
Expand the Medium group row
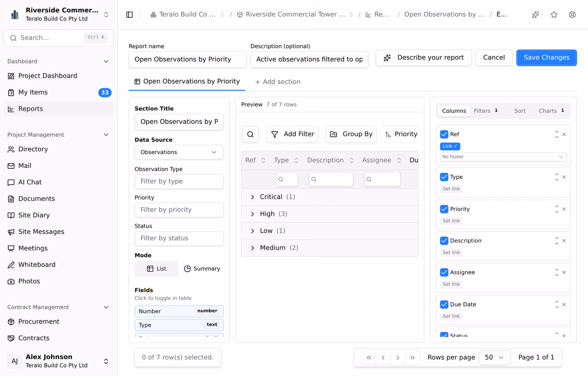252,248
